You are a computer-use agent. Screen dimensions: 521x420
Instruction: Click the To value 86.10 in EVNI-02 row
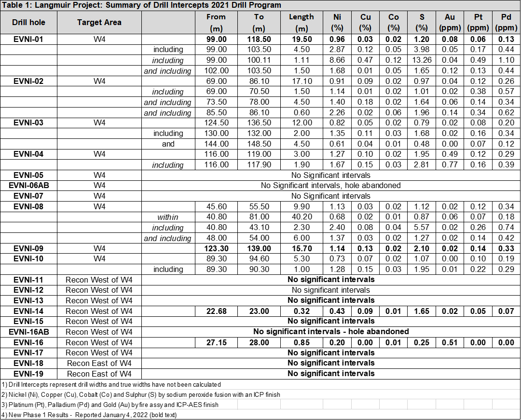pos(259,81)
